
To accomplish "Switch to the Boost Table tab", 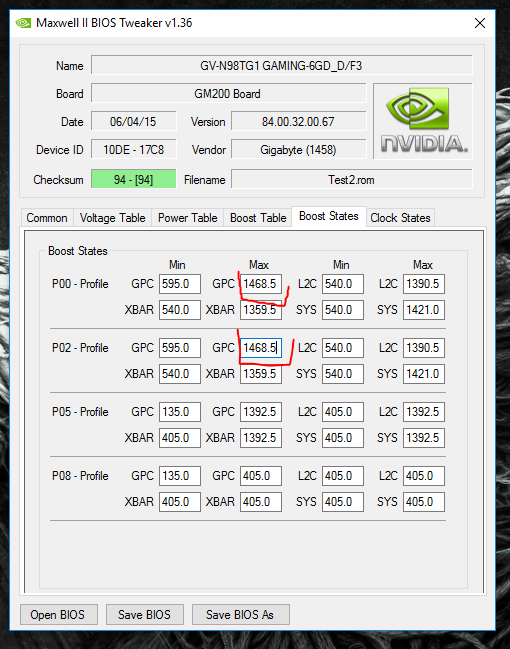I will click(258, 218).
